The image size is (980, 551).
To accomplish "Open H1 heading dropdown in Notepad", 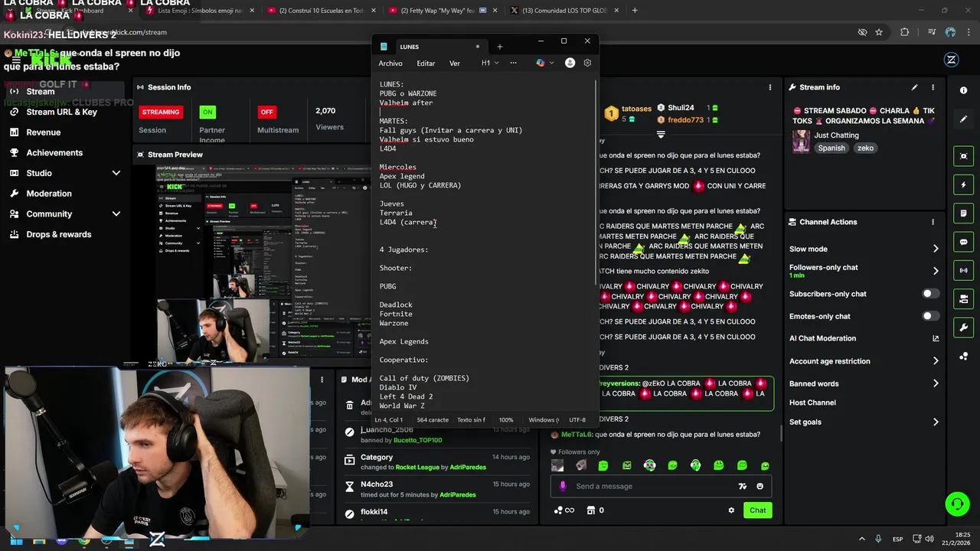I will point(490,63).
